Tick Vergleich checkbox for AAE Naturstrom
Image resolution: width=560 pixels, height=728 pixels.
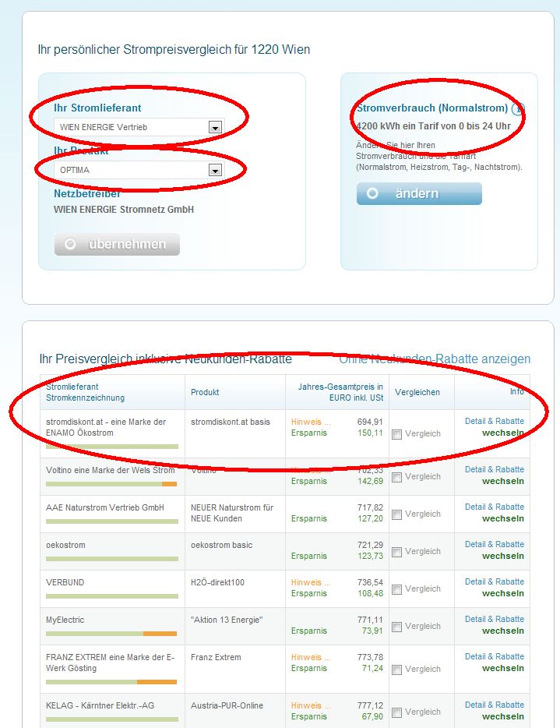(x=396, y=514)
